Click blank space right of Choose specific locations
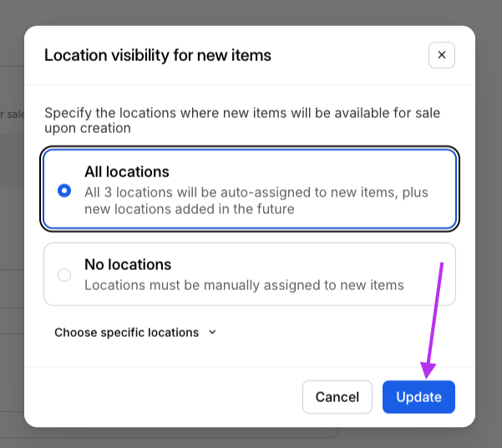This screenshot has width=502, height=448. click(x=334, y=332)
